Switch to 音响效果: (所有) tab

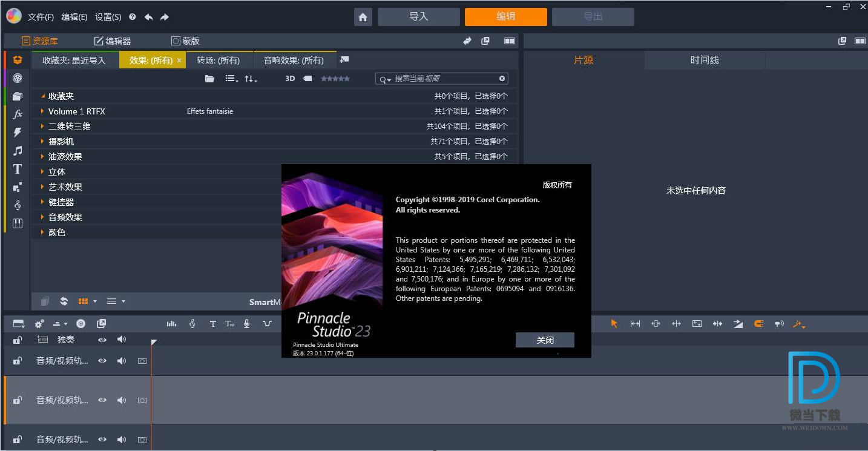tap(294, 61)
